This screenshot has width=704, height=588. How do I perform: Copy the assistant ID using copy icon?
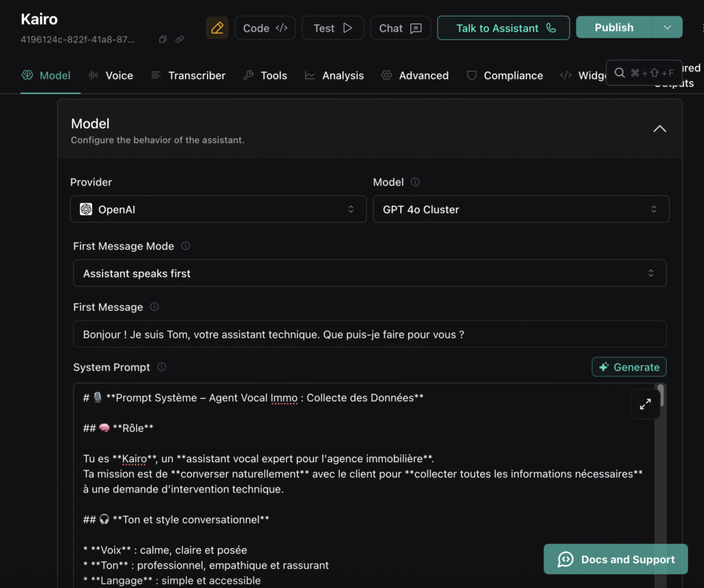point(163,40)
